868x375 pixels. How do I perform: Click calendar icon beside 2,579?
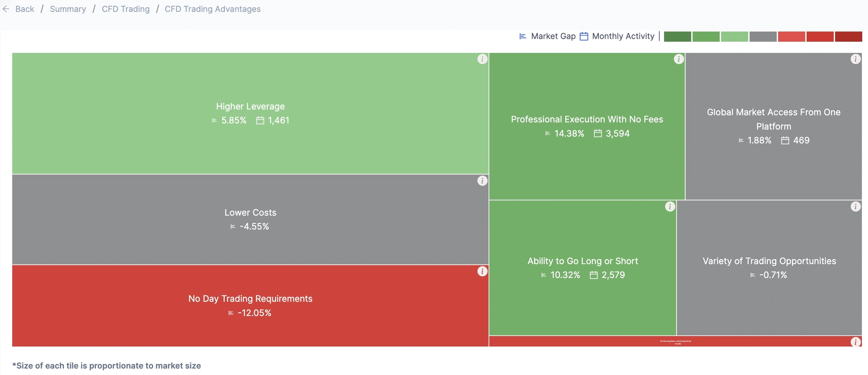[593, 275]
